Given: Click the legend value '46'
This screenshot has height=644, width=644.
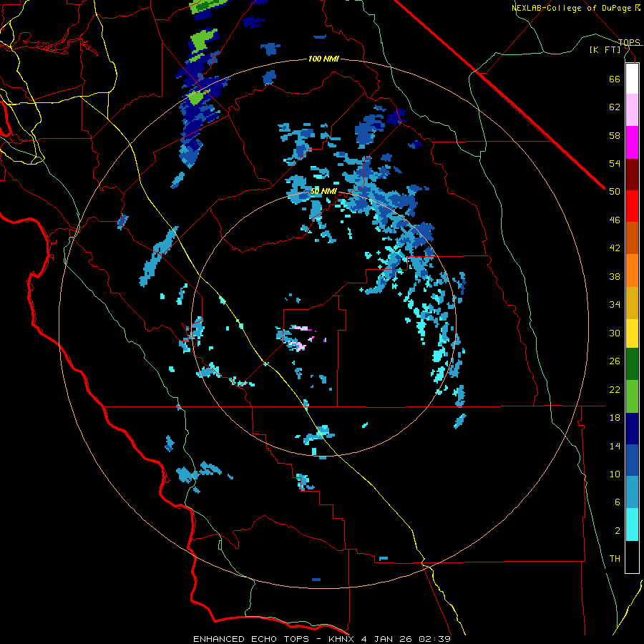Looking at the screenshot, I should pyautogui.click(x=615, y=220).
